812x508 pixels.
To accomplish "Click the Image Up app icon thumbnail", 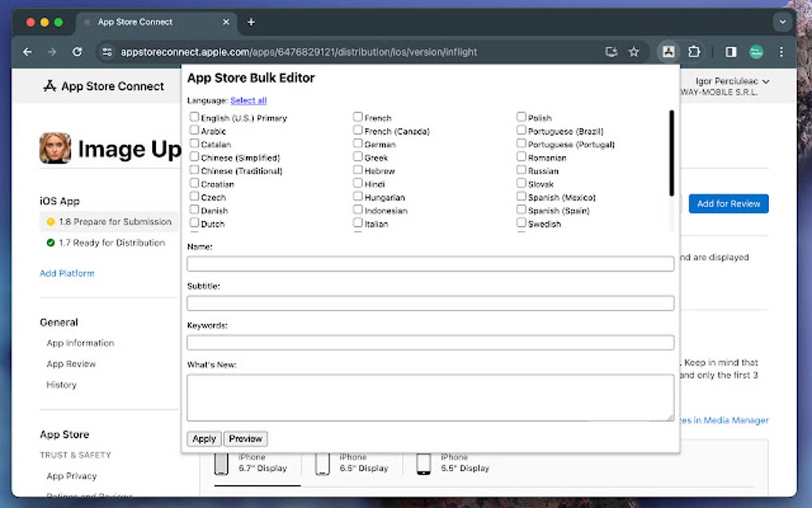I will point(55,148).
